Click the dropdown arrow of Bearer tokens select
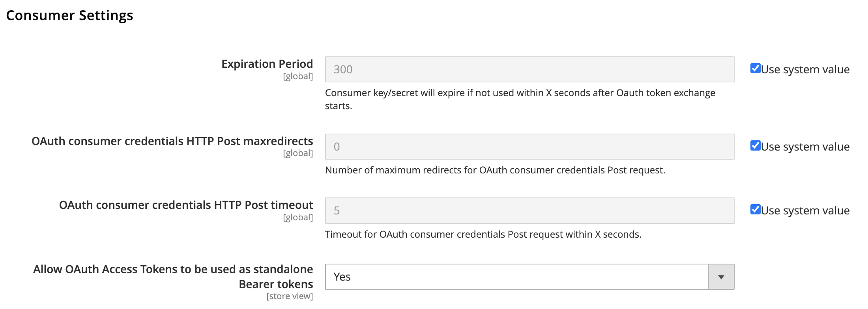This screenshot has height=309, width=868. pyautogui.click(x=721, y=277)
